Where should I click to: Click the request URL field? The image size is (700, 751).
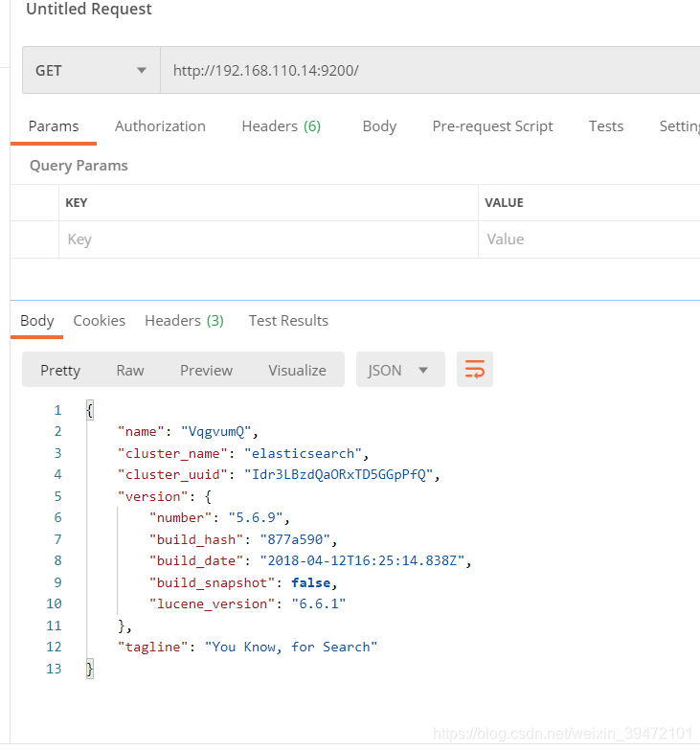click(x=430, y=71)
